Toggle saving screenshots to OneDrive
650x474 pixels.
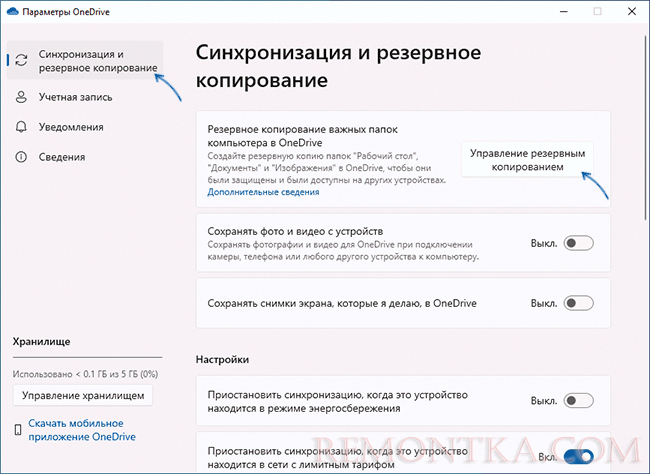point(578,303)
